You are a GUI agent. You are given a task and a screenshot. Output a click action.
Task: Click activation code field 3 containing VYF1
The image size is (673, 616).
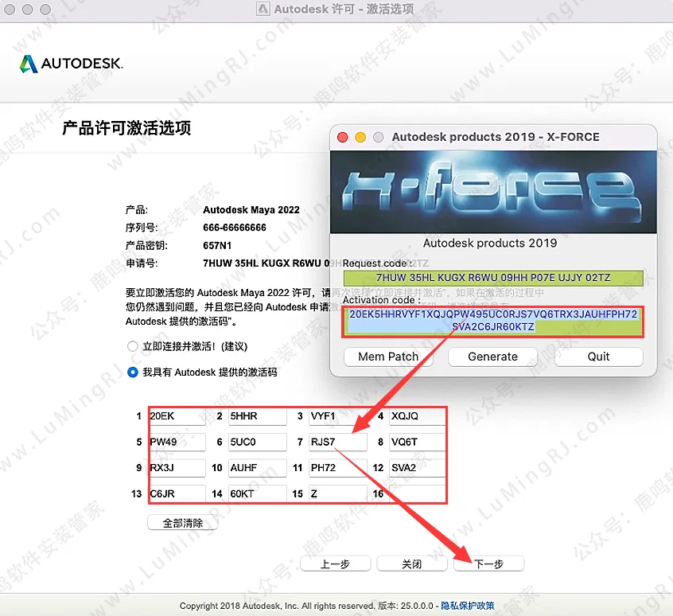(338, 416)
